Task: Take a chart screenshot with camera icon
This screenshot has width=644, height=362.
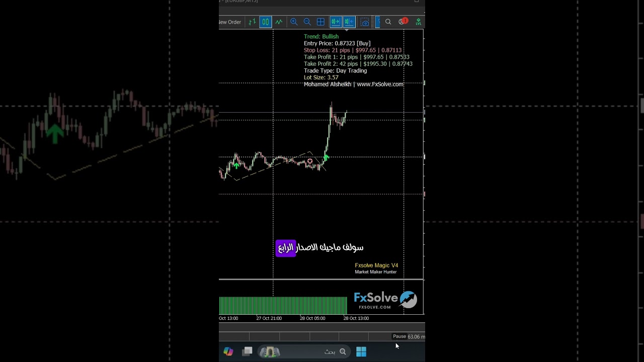Action: coord(365,22)
